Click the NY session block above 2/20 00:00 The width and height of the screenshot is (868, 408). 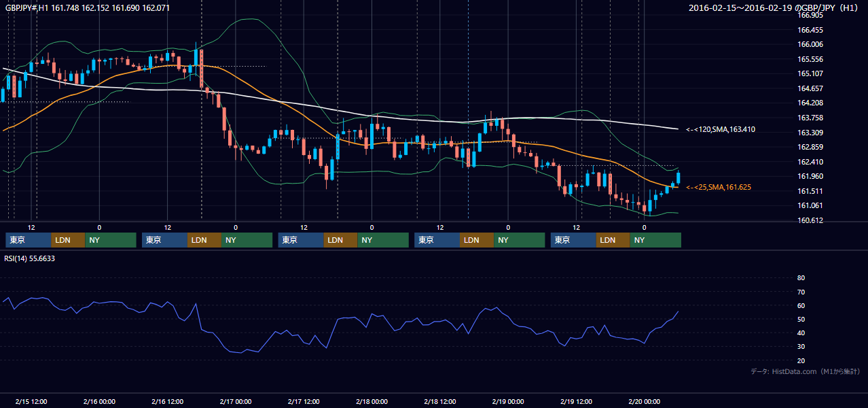[x=655, y=240]
